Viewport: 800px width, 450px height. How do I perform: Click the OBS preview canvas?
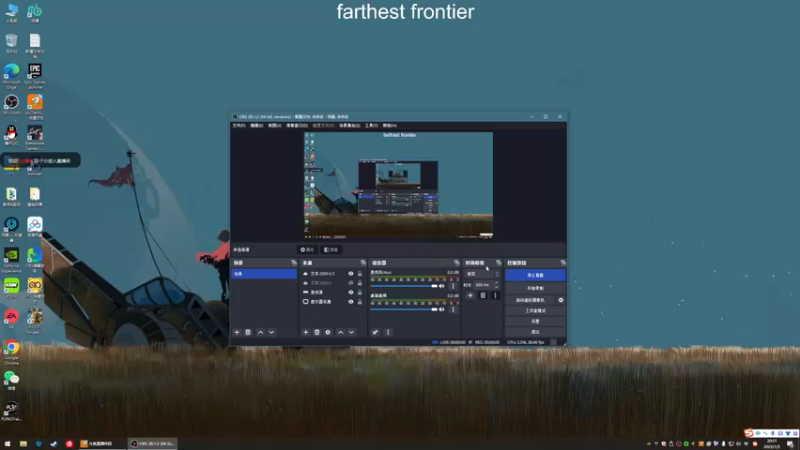[x=398, y=185]
